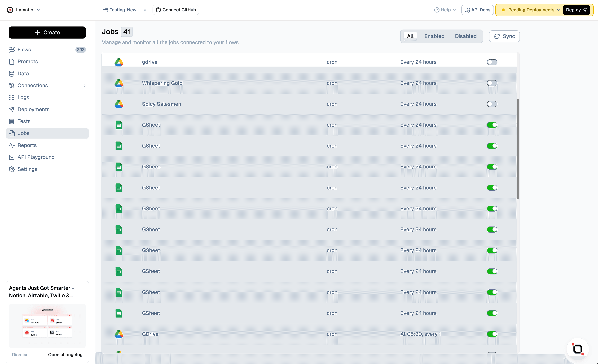Disable the GDrive 05:30 job toggle
Viewport: 598px width, 364px height.
(492, 334)
